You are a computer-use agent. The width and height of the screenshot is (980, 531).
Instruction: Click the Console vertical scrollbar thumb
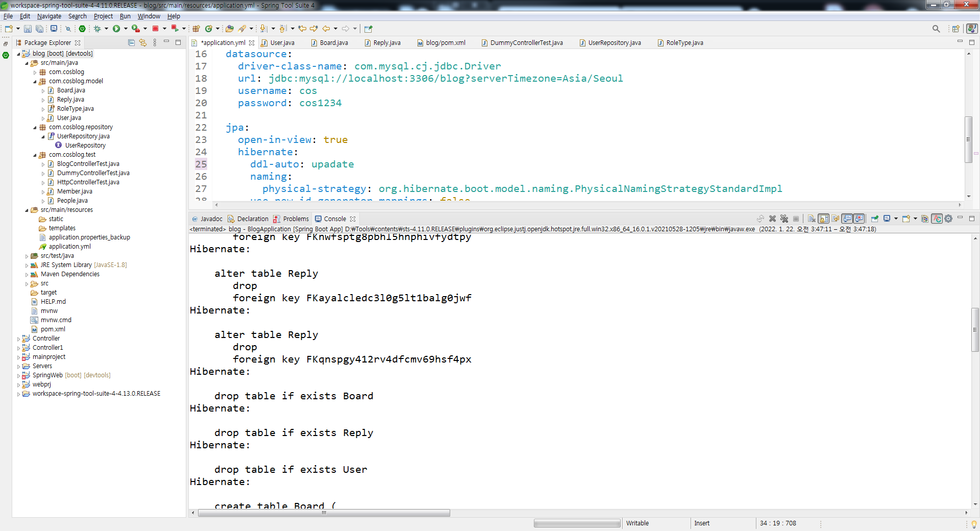975,330
